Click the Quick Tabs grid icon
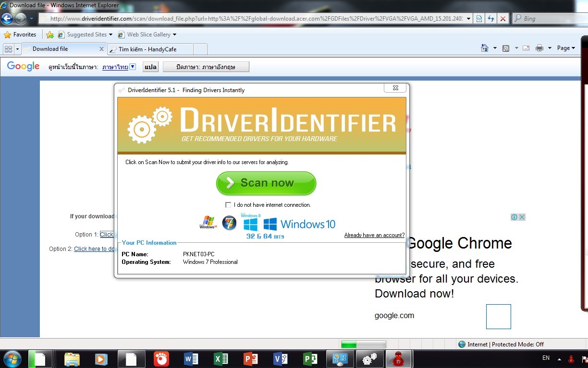Viewport: 588px width, 368px height. [8, 49]
